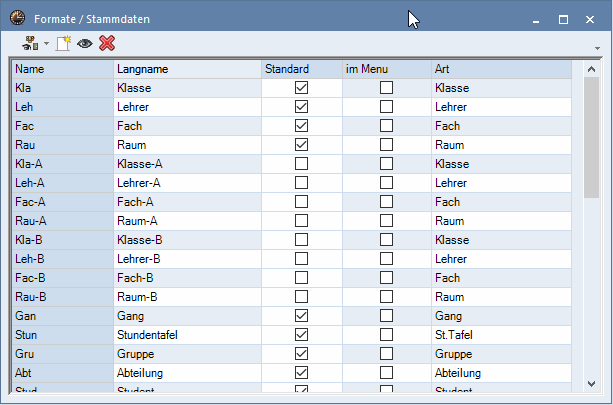The width and height of the screenshot is (613, 405).
Task: Click the eye preview icon
Action: click(x=85, y=44)
